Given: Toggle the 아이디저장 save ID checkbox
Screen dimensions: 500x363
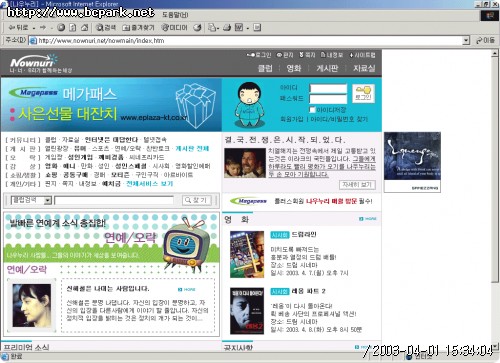Looking at the screenshot, I should pos(312,109).
